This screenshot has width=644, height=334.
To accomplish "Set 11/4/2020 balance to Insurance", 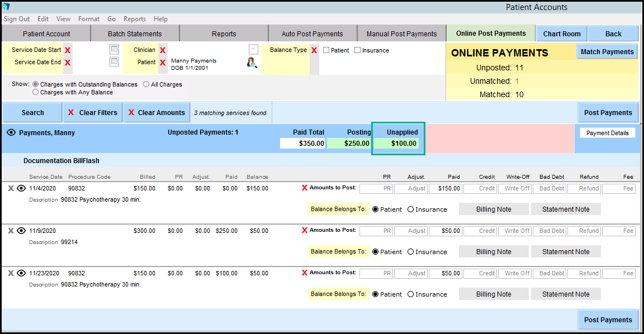I will tap(411, 209).
